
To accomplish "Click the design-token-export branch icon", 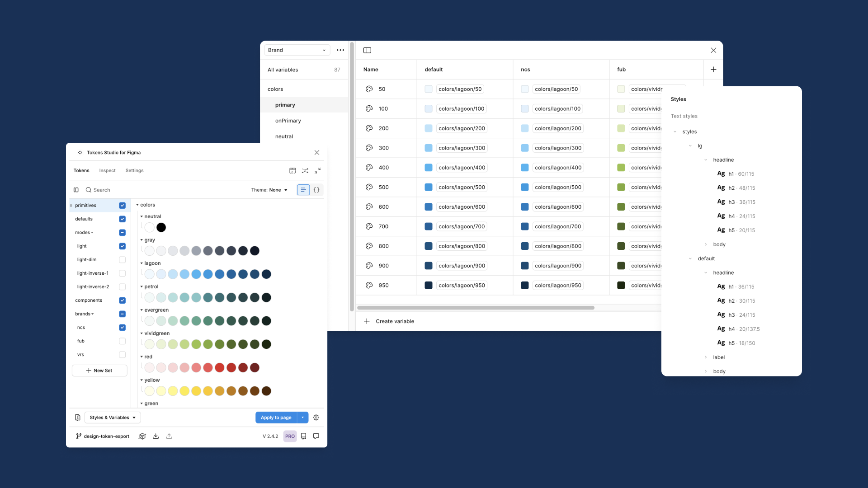I will coord(79,436).
